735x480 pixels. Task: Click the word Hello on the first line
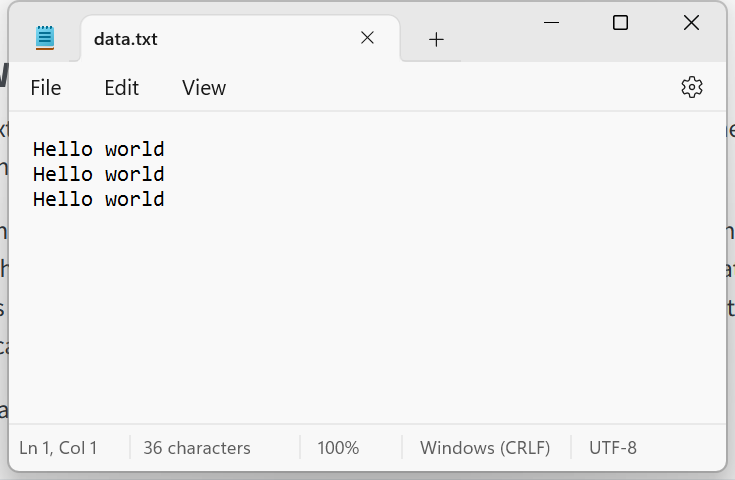63,149
